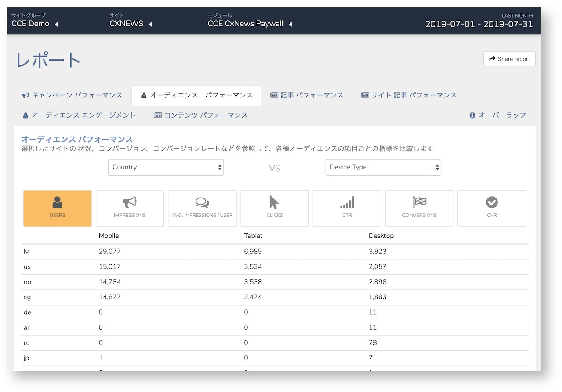The height and width of the screenshot is (392, 562).
Task: Expand the CCE CxNews Paywall module selector
Action: [x=250, y=24]
